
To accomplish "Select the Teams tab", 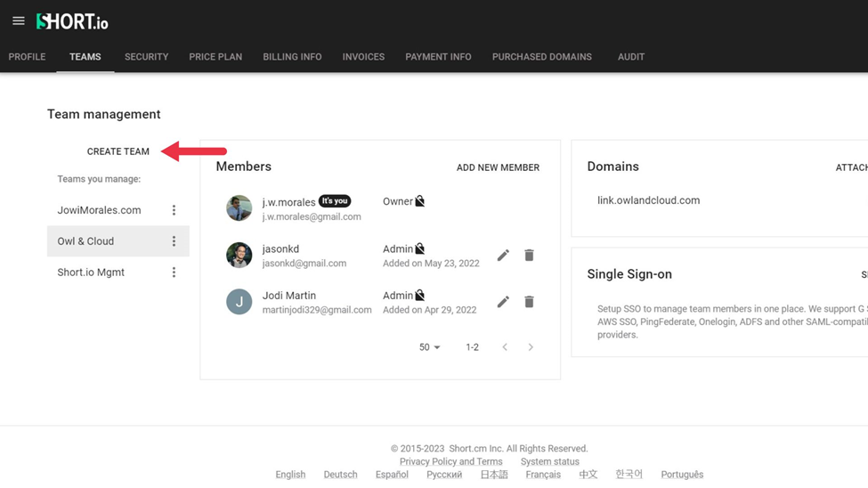I will coord(85,56).
